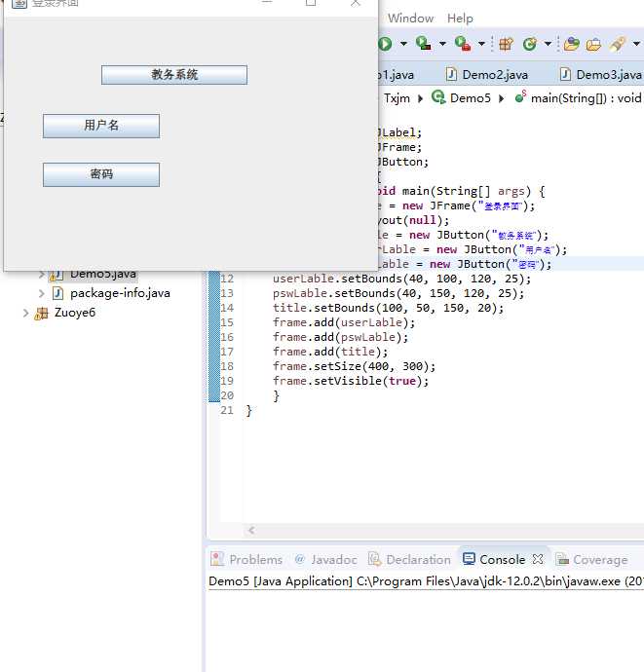
Task: Click the code line userLable.setBounds(40, 100, 120, 25)
Action: coord(401,279)
